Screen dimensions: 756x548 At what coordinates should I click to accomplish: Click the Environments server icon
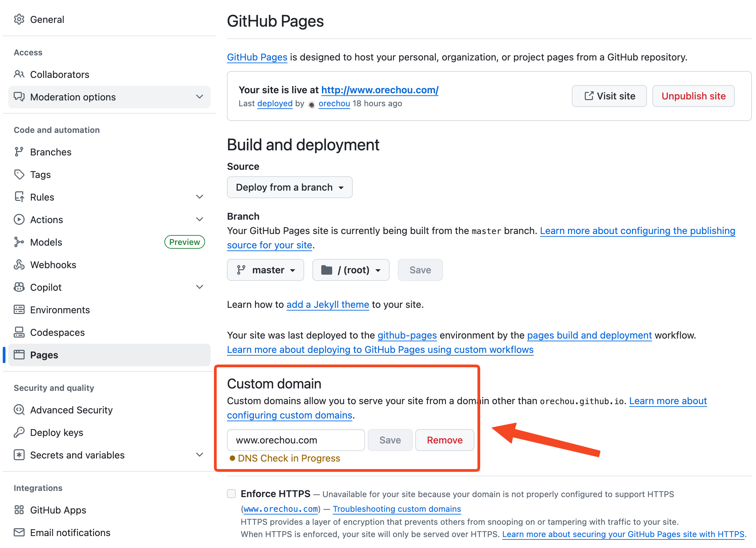pyautogui.click(x=19, y=310)
